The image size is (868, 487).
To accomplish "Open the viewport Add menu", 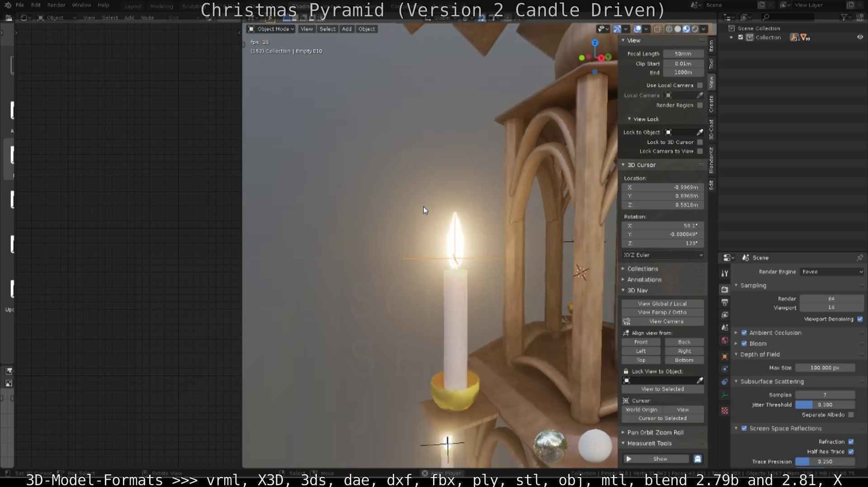I will pos(347,29).
